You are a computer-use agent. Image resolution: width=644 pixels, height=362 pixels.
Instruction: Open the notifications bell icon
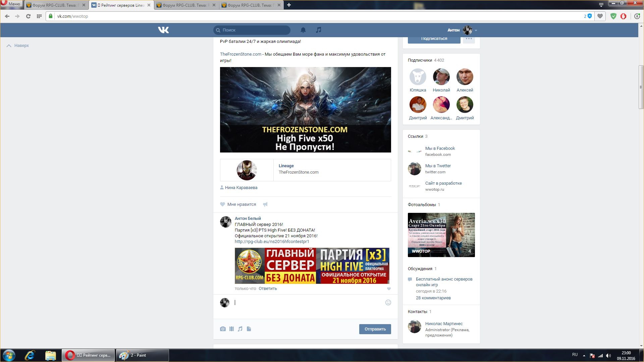pyautogui.click(x=303, y=30)
